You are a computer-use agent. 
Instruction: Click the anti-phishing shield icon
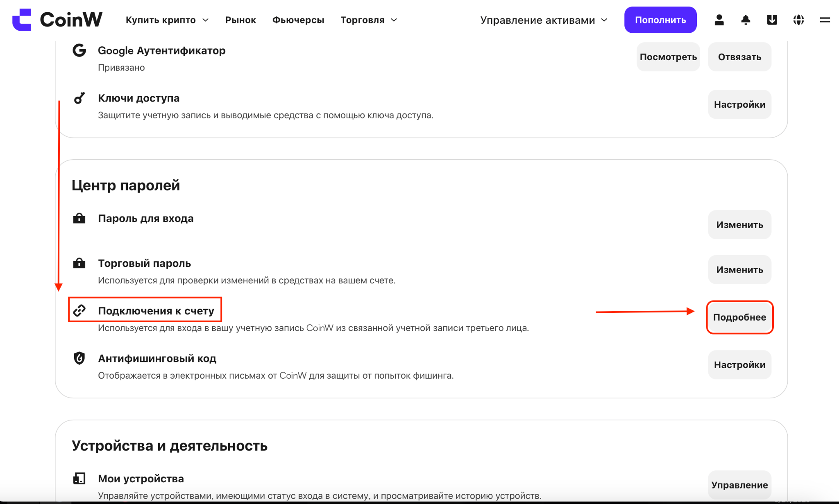[79, 358]
